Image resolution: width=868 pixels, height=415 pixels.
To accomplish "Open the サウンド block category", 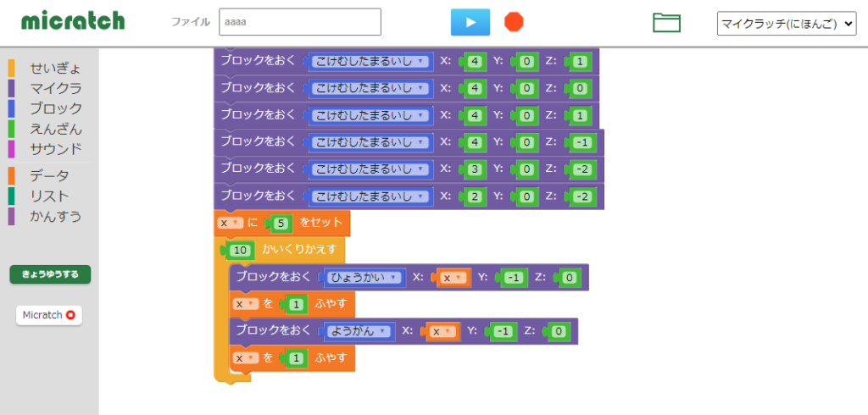I will (x=55, y=149).
